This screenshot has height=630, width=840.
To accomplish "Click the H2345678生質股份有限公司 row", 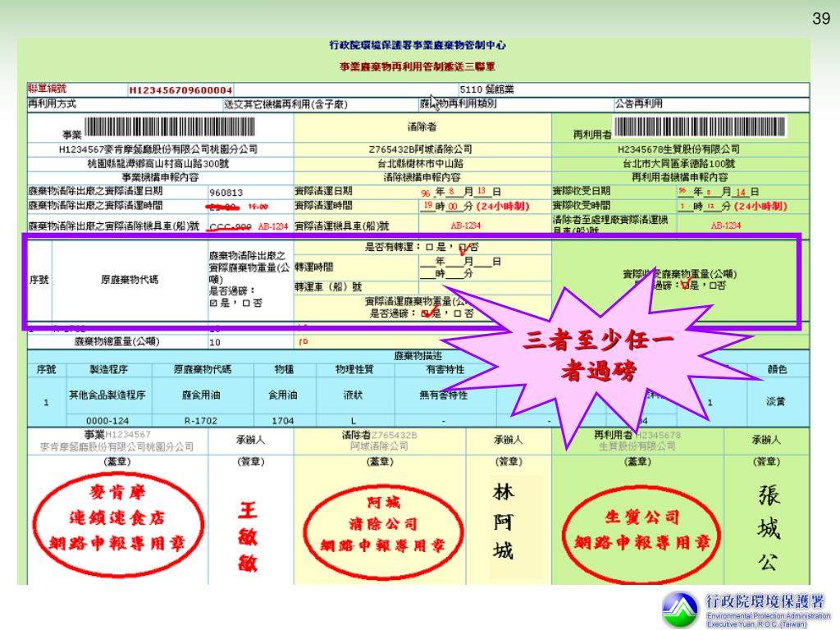I will 680,149.
